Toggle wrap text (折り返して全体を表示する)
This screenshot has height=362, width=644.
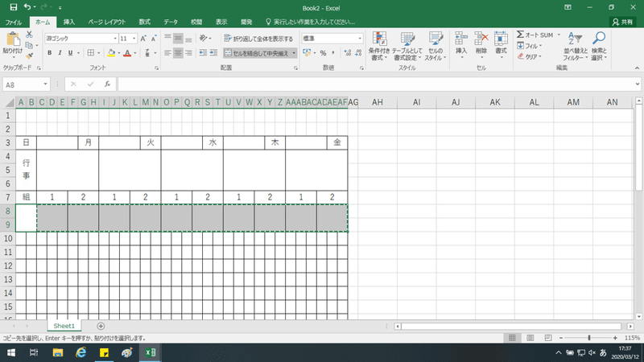258,39
